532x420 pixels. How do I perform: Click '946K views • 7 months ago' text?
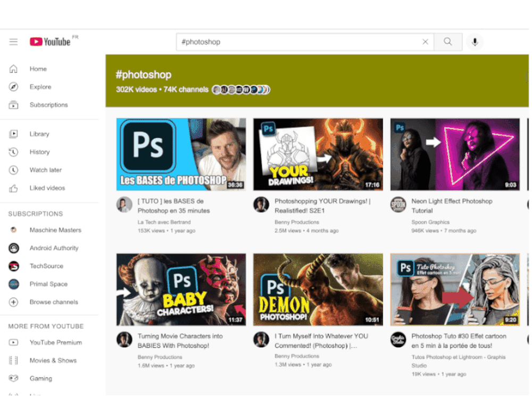click(x=444, y=231)
